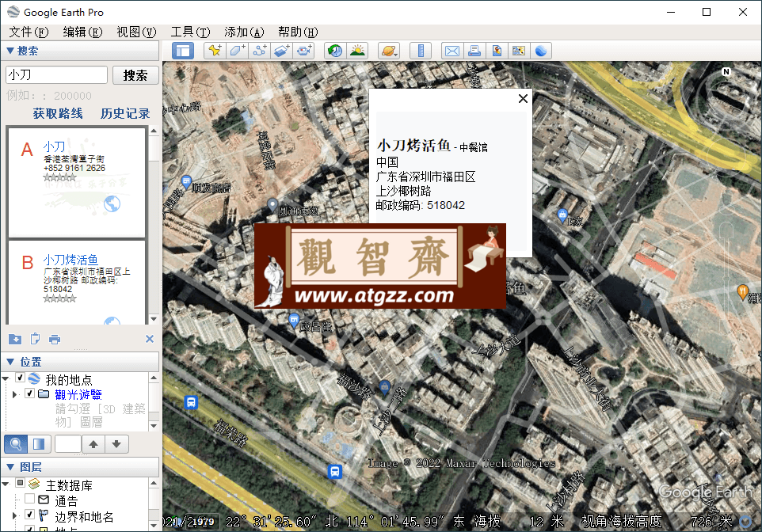Click the 获取路线 link

tap(58, 114)
